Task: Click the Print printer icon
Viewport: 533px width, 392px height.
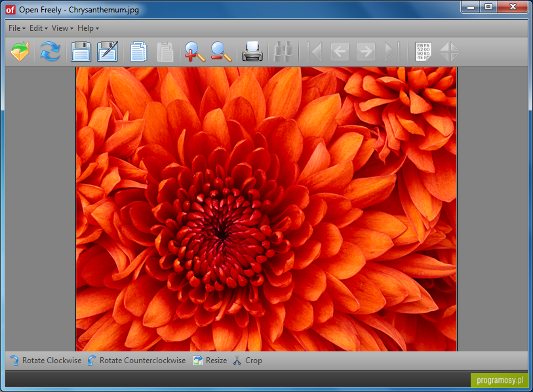Action: 252,51
